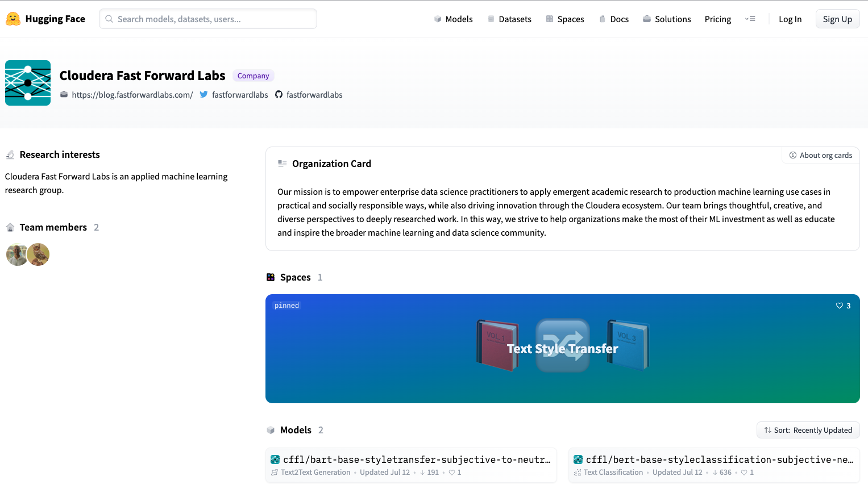The width and height of the screenshot is (868, 489).
Task: Click the Company badge
Action: [x=254, y=76]
